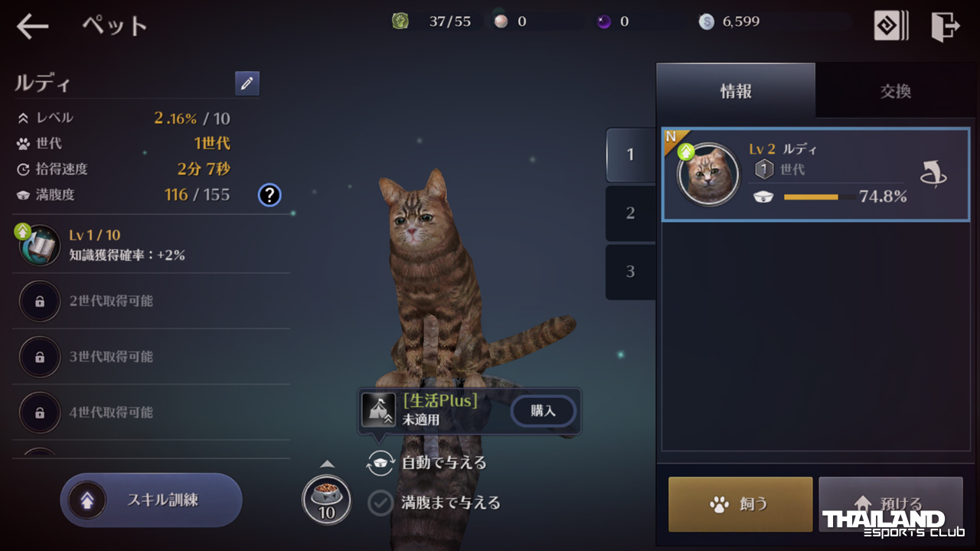
Task: Tap the knowledge book skill icon
Action: click(39, 245)
